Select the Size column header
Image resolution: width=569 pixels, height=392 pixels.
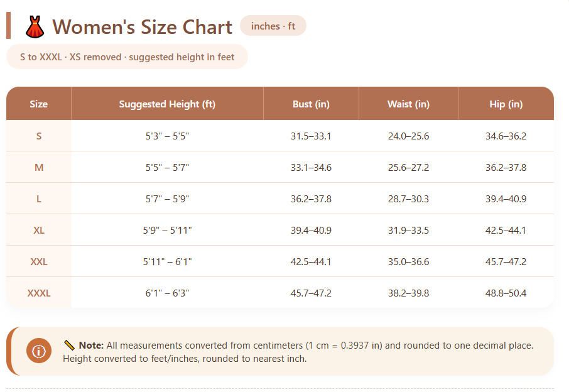click(39, 104)
